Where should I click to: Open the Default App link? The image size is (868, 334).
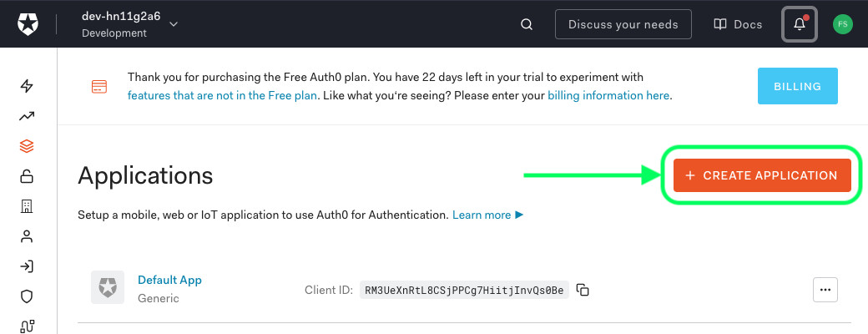tap(169, 280)
